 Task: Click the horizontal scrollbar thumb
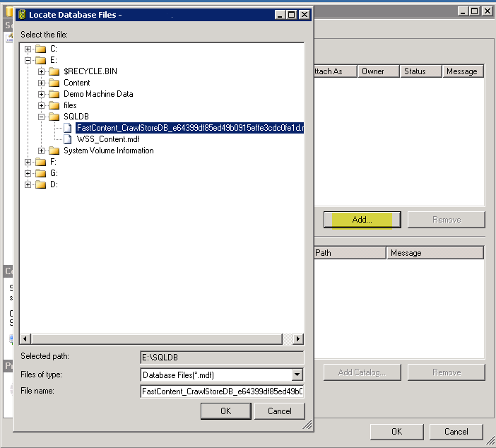tap(156, 339)
